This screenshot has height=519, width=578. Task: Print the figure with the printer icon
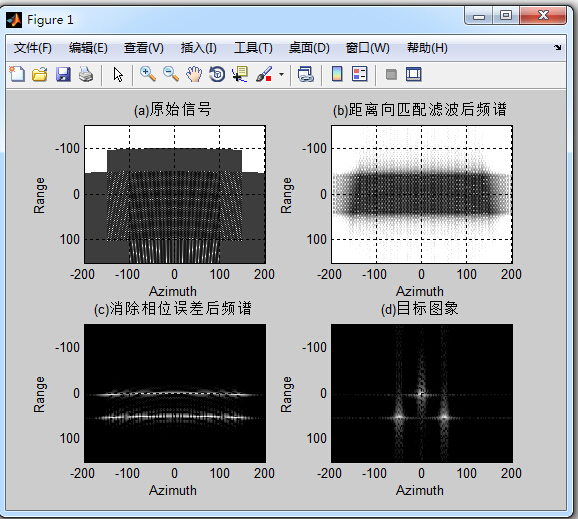(x=86, y=74)
